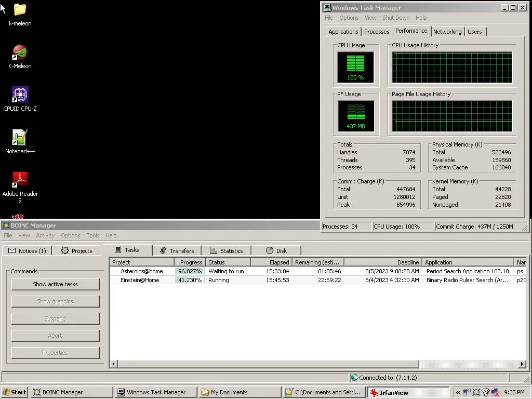Click the Projects tab gear icon
The width and height of the screenshot is (532, 399).
coord(65,250)
